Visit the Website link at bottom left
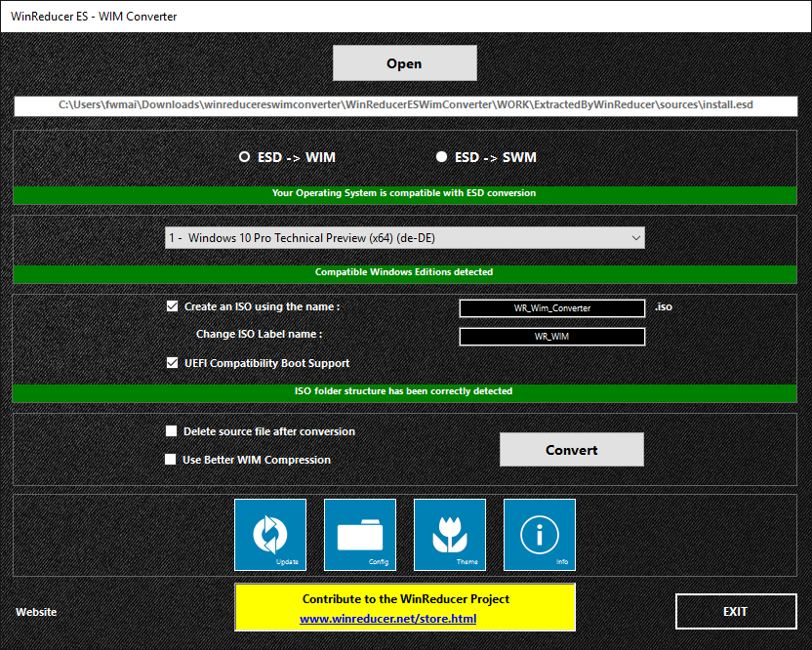Image resolution: width=812 pixels, height=650 pixels. 36,612
